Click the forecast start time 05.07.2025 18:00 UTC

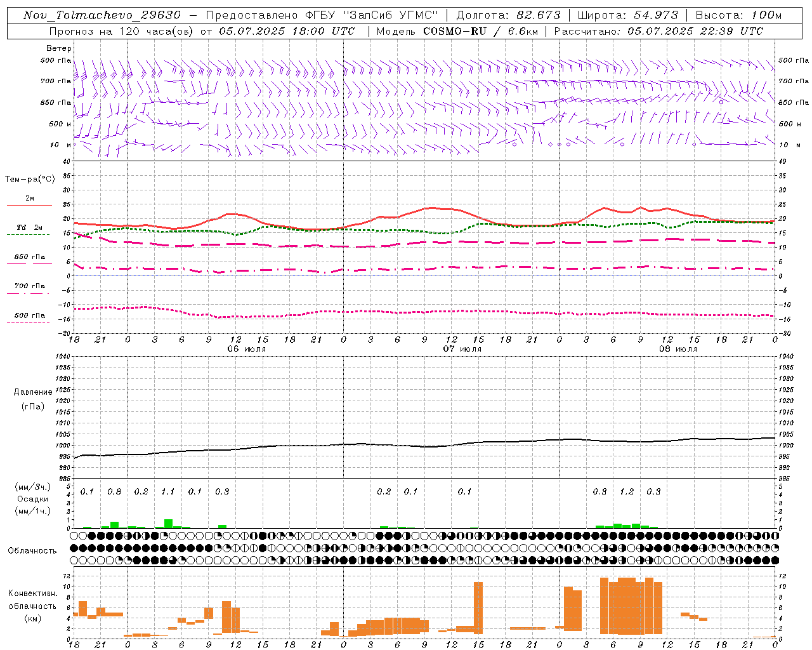[287, 31]
